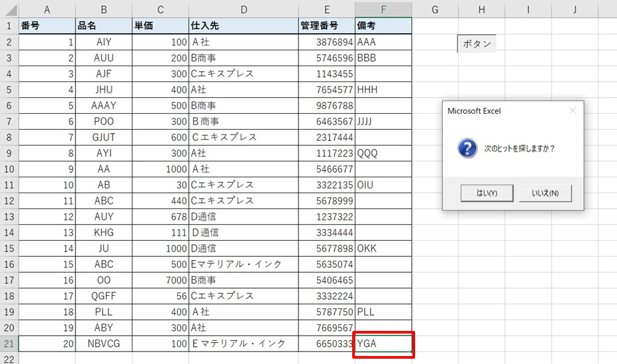Select cell containing ABY
This screenshot has width=617, height=364.
103,328
